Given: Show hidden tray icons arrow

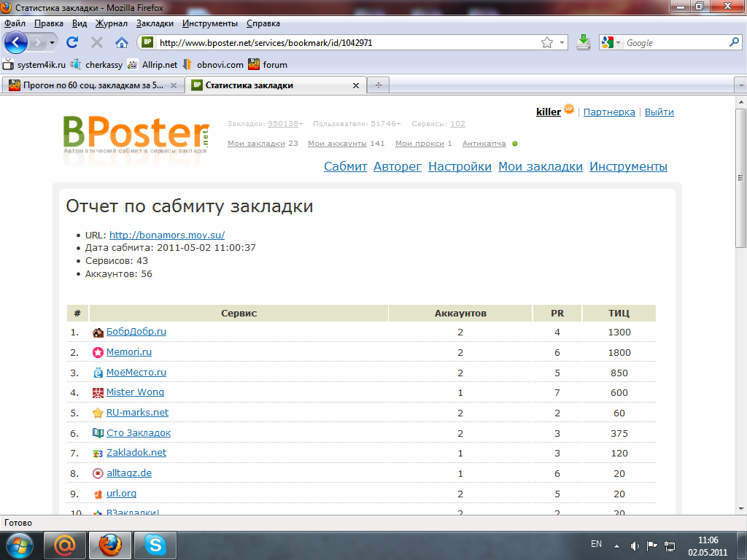Looking at the screenshot, I should pos(616,546).
